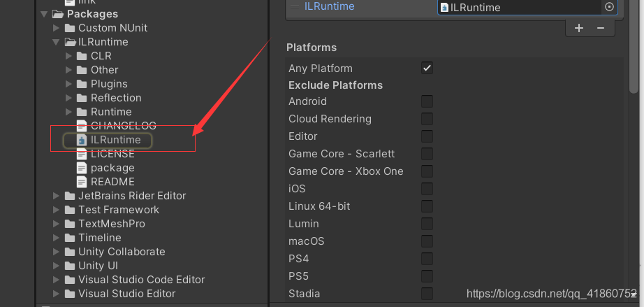644x307 pixels.
Task: Click the Plugins folder icon
Action: tap(82, 84)
